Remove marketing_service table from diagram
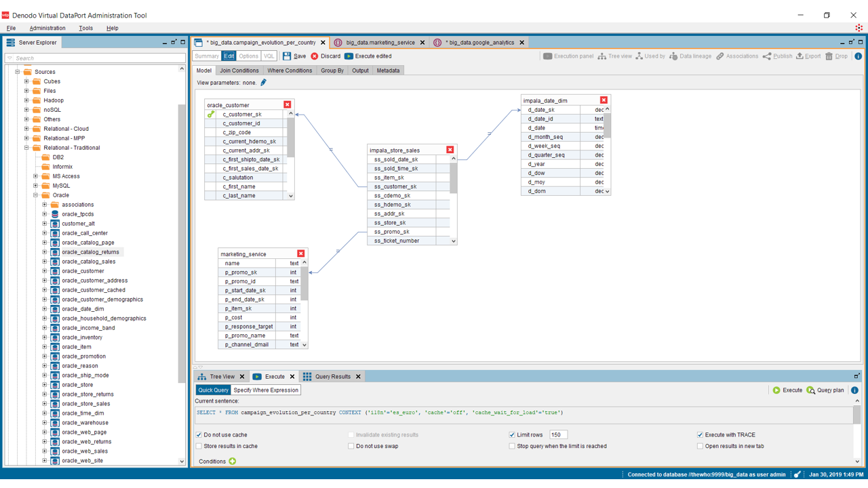868x488 pixels. pos(301,253)
